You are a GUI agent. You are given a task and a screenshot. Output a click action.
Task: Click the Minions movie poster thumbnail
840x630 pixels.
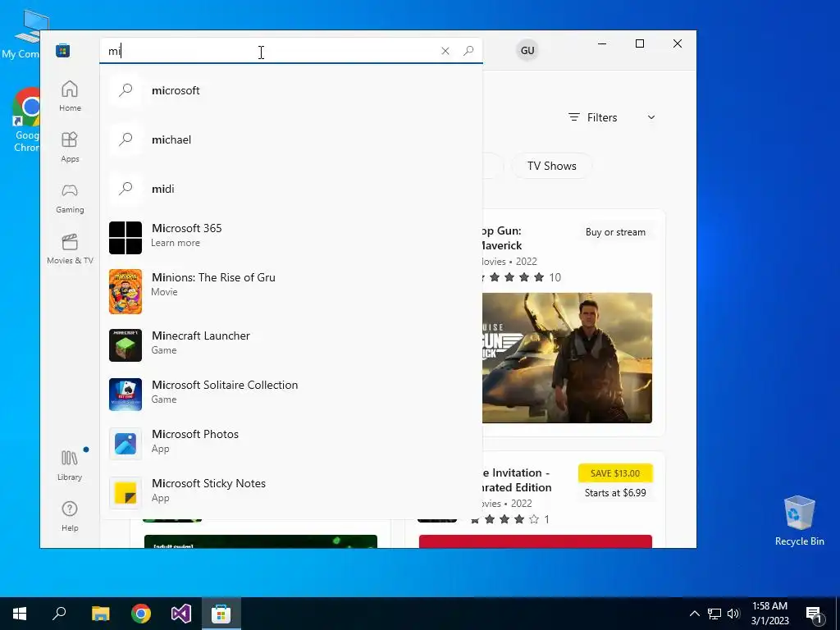click(126, 291)
